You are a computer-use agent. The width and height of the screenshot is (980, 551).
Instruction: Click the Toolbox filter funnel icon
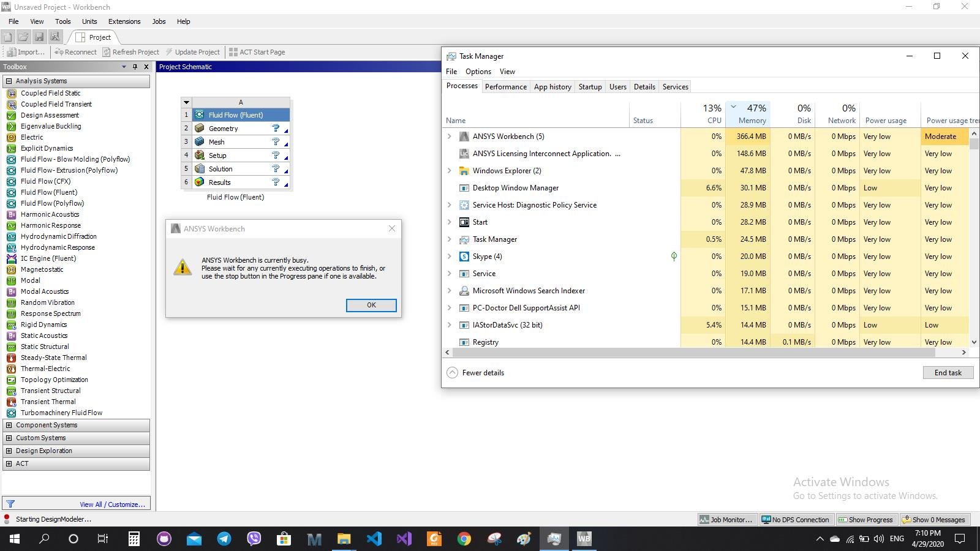[x=10, y=504]
